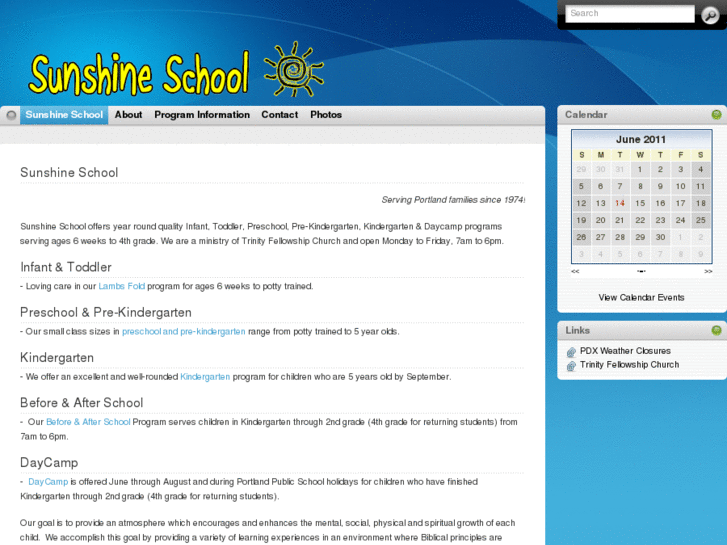Image resolution: width=727 pixels, height=545 pixels.
Task: Click the Sunshine School banner title
Action: point(139,73)
